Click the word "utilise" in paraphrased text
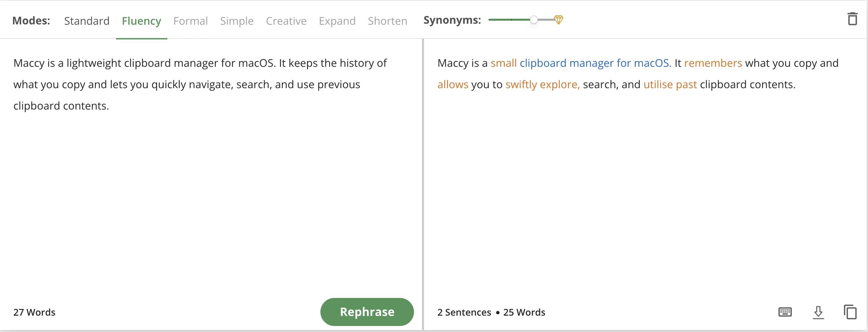Viewport: 868px width, 332px height. [658, 85]
